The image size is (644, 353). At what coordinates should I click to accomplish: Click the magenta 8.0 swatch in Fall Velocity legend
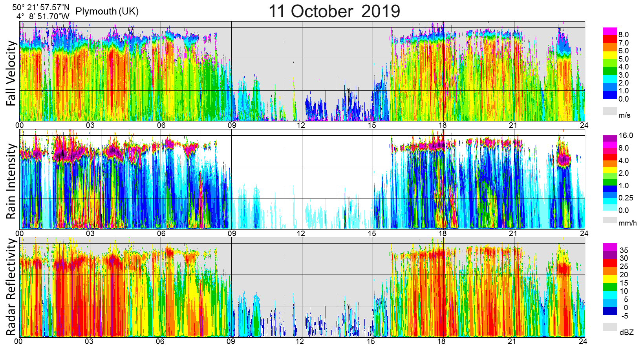point(610,32)
